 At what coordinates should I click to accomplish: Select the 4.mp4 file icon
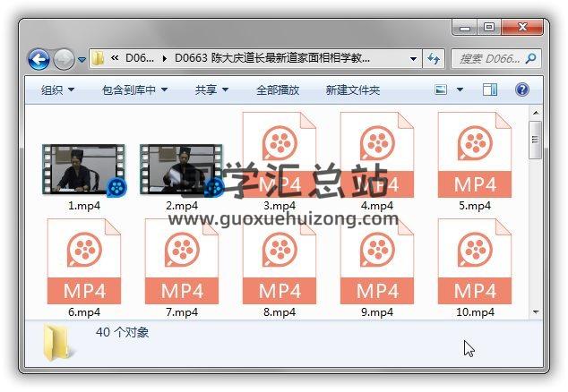coord(377,155)
